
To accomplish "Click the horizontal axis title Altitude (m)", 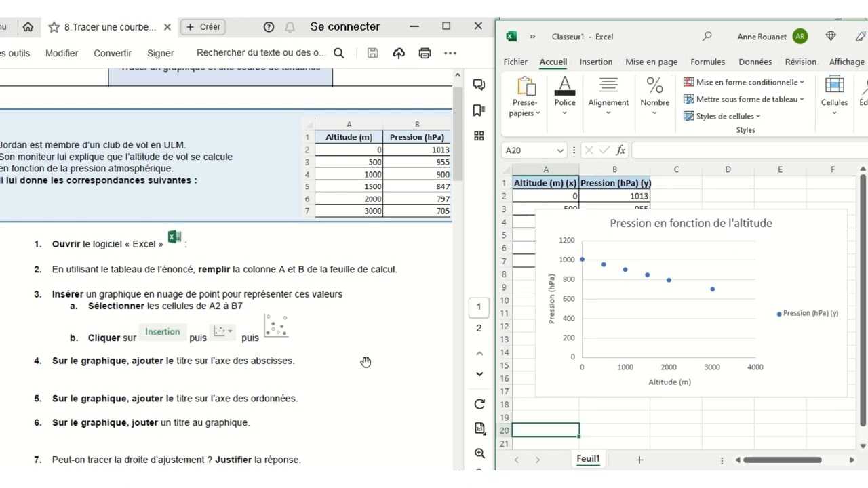I will (x=669, y=382).
